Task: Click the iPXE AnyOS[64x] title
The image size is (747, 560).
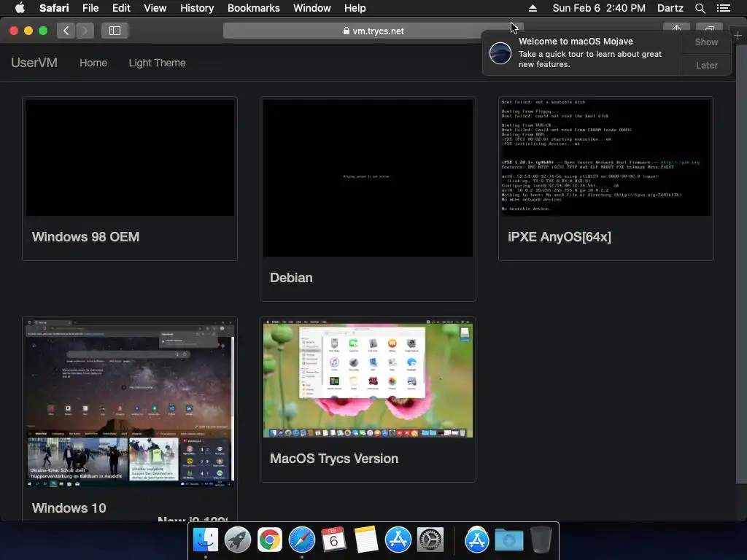Action: point(560,237)
